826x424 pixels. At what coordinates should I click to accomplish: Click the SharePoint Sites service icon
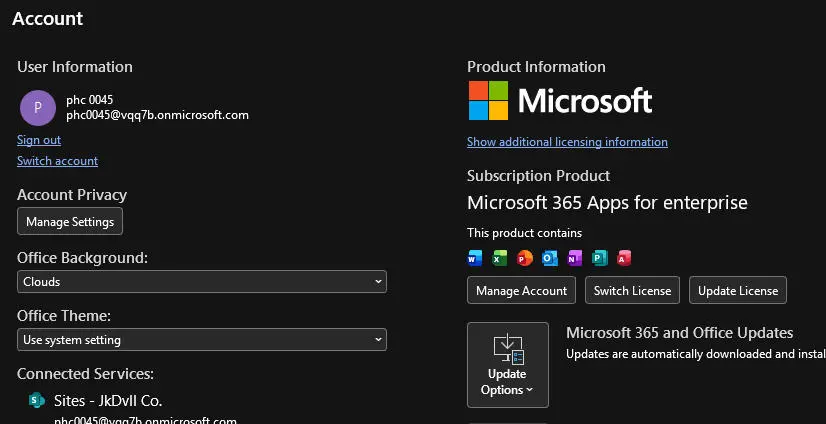click(36, 401)
